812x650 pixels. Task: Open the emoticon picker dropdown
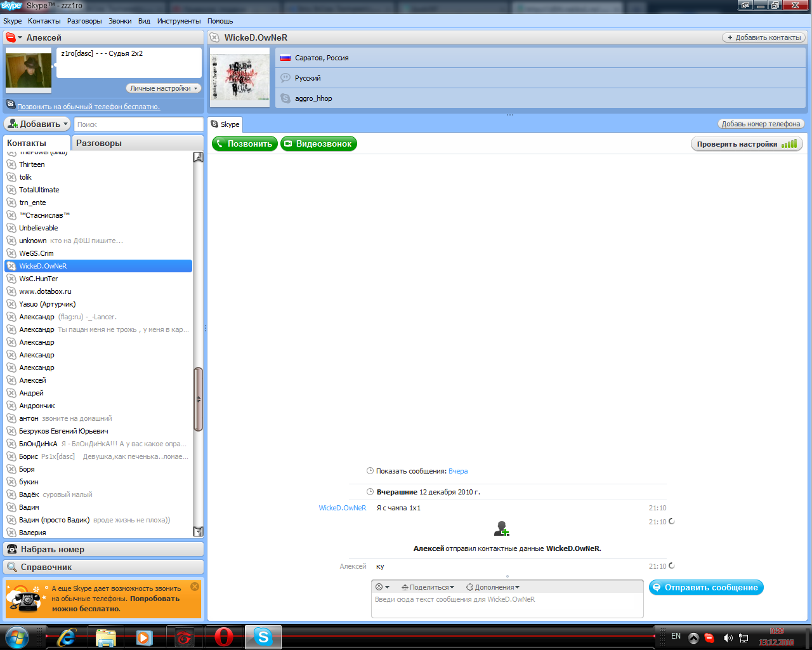coord(383,587)
